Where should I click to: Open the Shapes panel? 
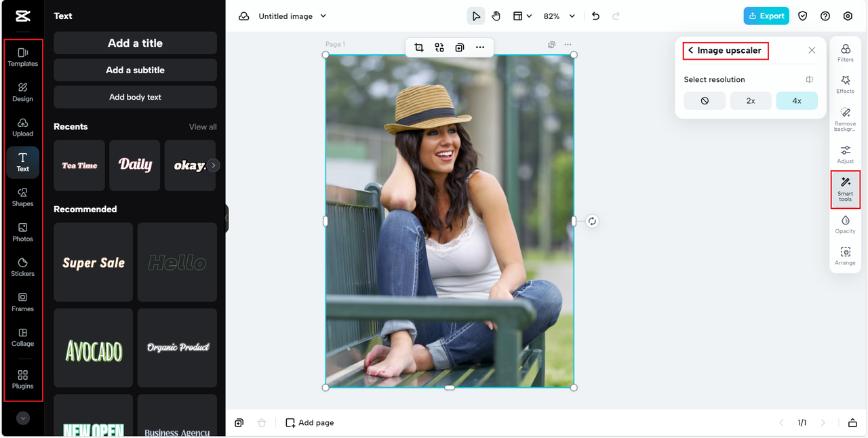click(22, 197)
